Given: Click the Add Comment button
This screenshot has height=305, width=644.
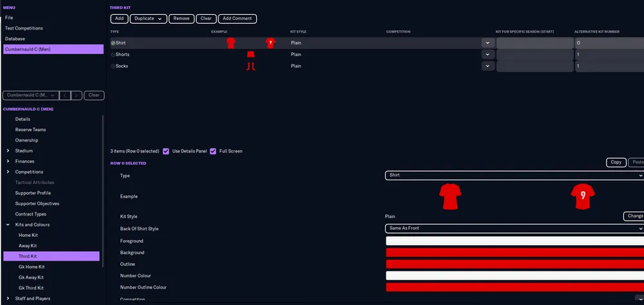Looking at the screenshot, I should coord(237,19).
